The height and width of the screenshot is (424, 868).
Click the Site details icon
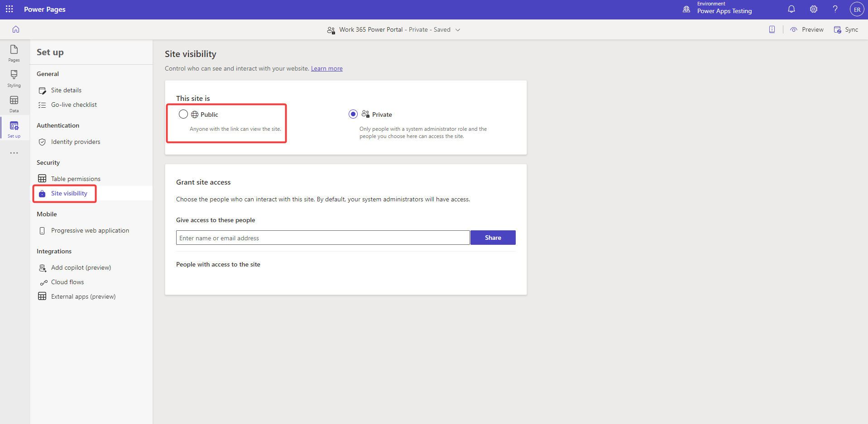42,91
